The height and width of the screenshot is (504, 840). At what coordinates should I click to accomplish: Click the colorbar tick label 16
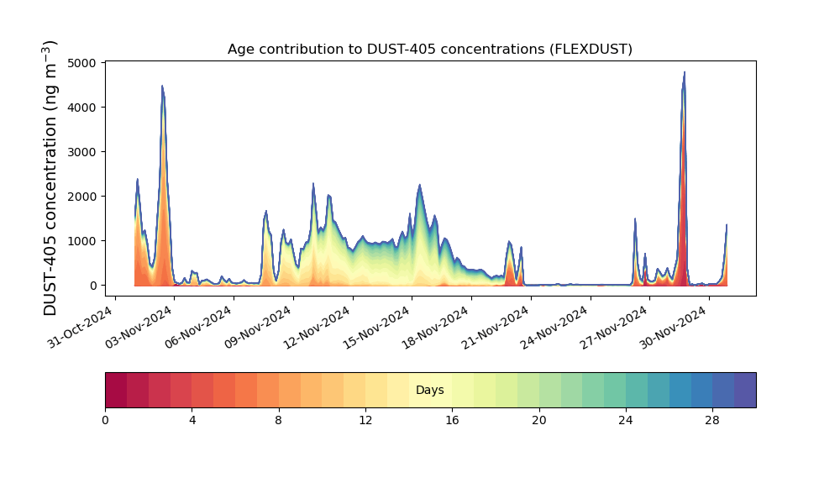point(452,421)
